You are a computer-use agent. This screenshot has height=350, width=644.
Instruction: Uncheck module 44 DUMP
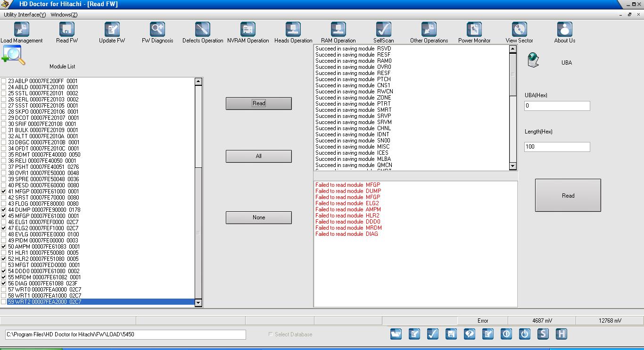tap(4, 210)
